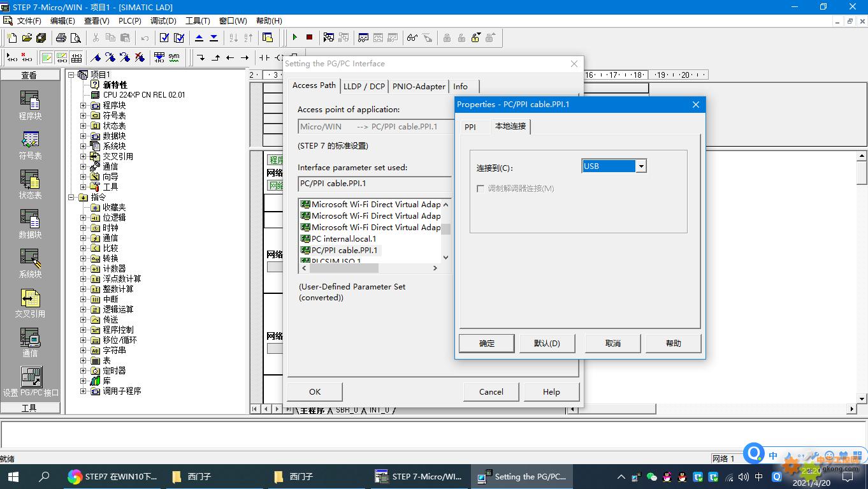Image resolution: width=868 pixels, height=489 pixels.
Task: Click the Windows Start button
Action: pos(13,476)
